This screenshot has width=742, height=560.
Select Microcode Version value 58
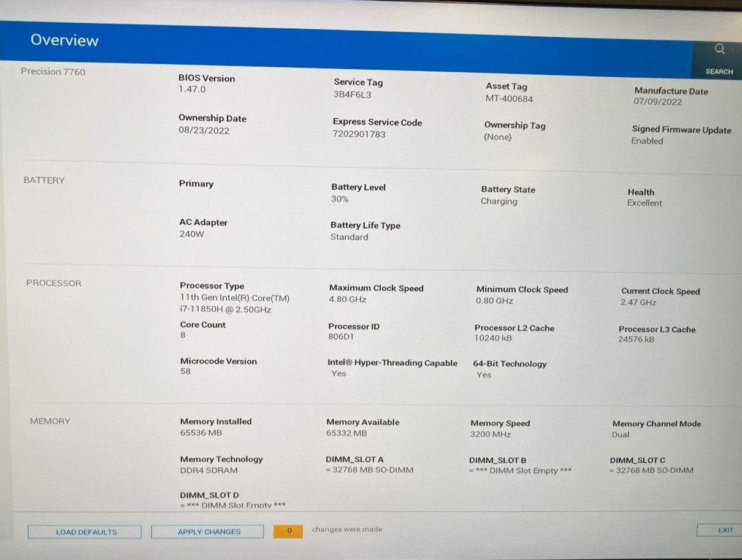click(x=185, y=371)
